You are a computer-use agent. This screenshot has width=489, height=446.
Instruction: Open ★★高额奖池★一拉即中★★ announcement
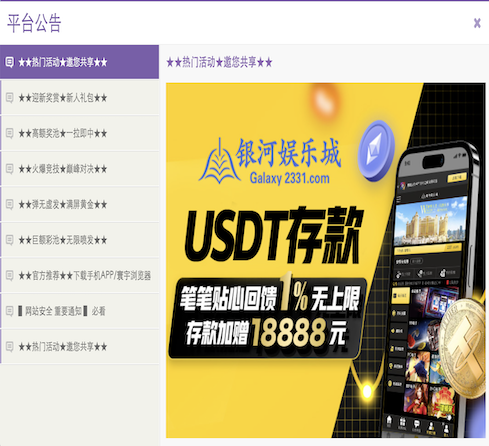click(x=79, y=133)
